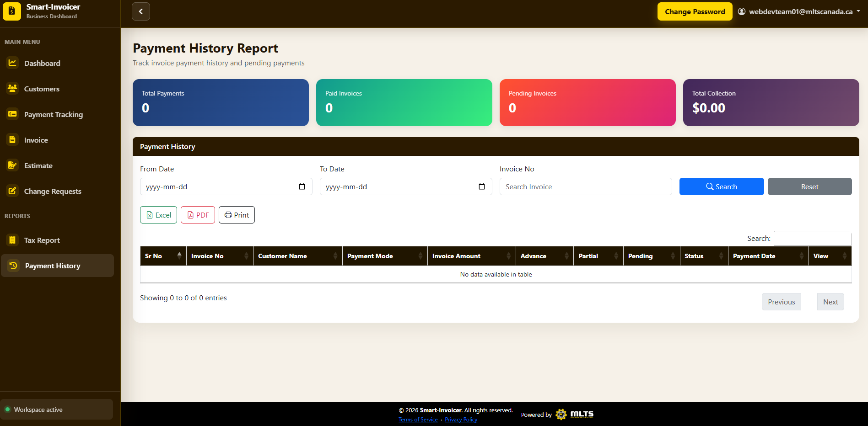Viewport: 868px width, 426px height.
Task: Click the Search Invoice input field
Action: (586, 186)
